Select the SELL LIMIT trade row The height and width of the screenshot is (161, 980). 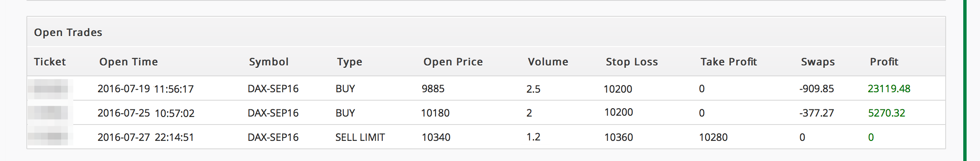point(486,137)
